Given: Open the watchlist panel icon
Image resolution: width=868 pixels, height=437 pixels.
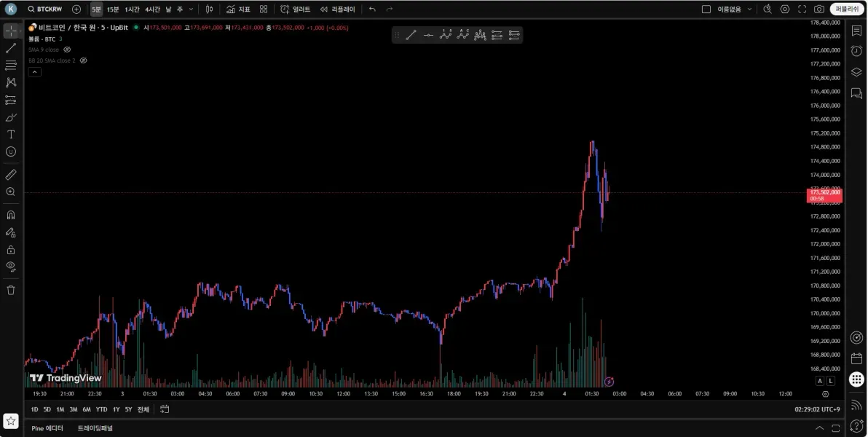Looking at the screenshot, I should pos(856,31).
